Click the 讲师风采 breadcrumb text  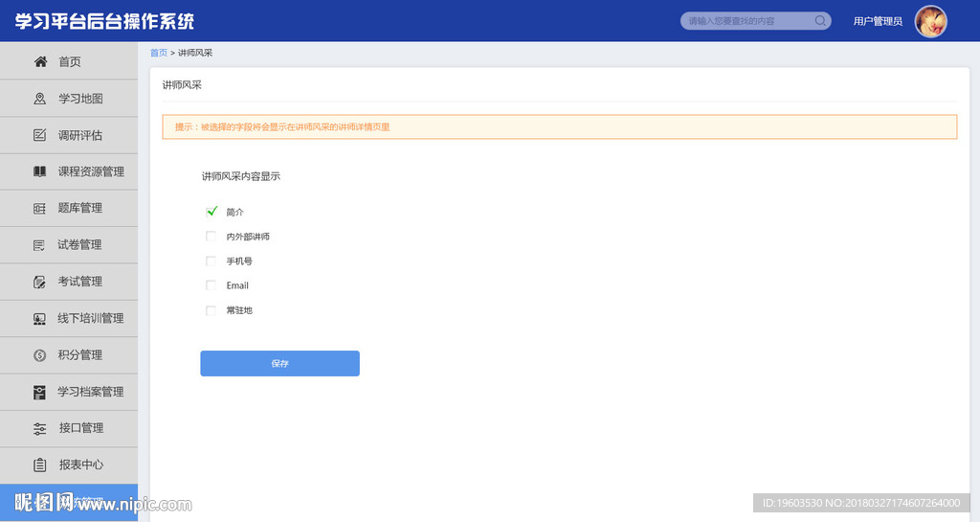coord(195,53)
